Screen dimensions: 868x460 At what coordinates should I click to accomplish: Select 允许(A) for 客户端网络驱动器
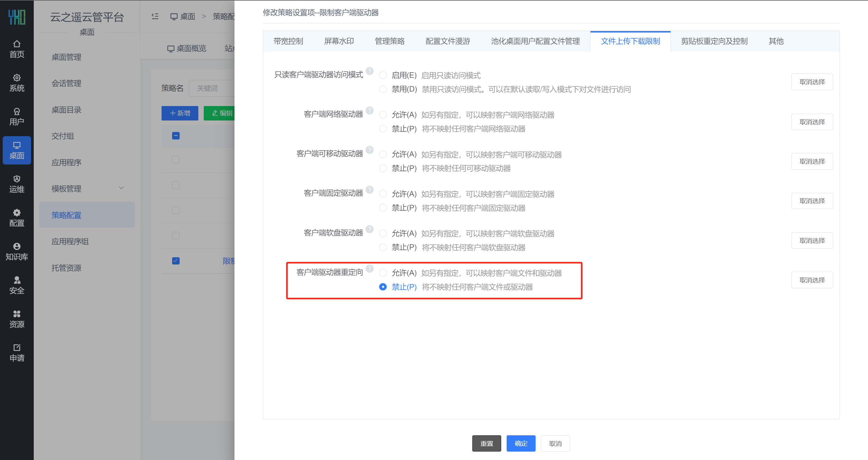383,115
